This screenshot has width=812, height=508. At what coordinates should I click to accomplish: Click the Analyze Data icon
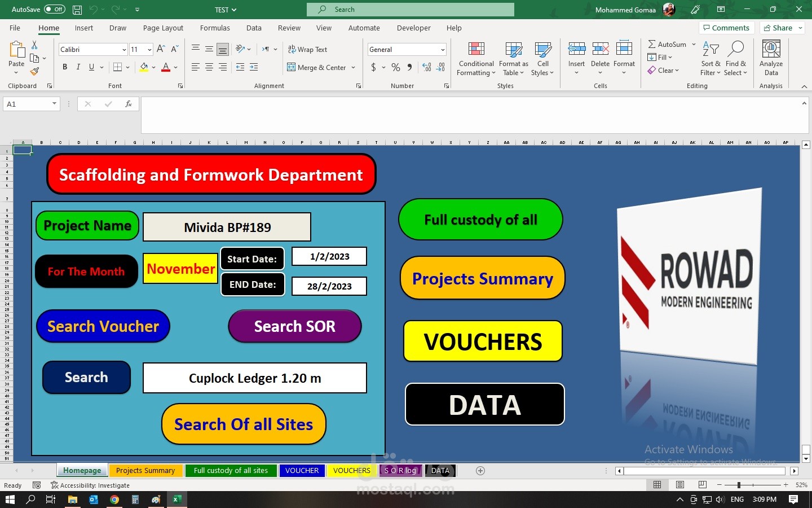[x=771, y=49]
